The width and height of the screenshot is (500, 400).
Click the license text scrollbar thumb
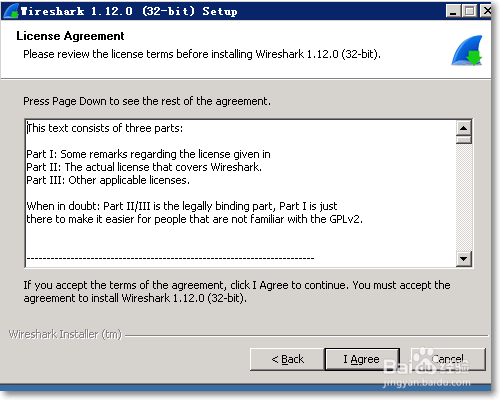[464, 140]
